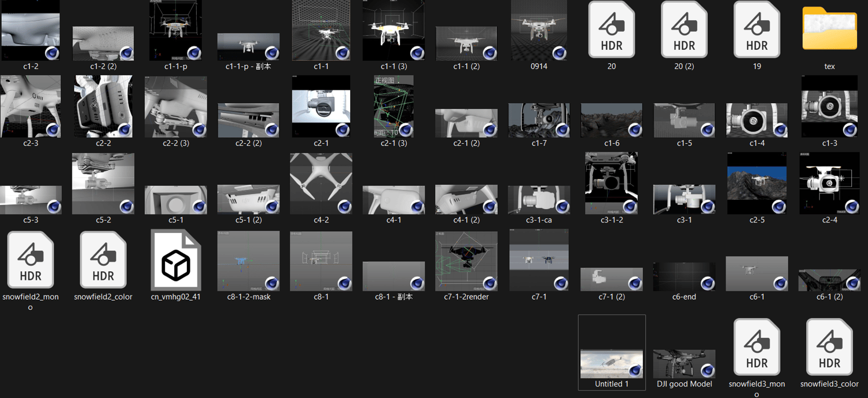
Task: Select the DJI good Model file
Action: pos(684,364)
